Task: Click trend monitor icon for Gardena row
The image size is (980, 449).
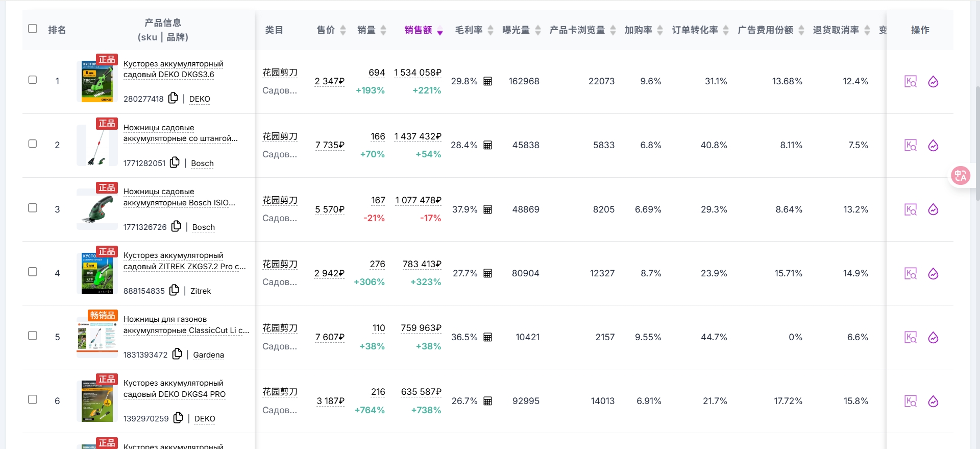Action: (933, 338)
